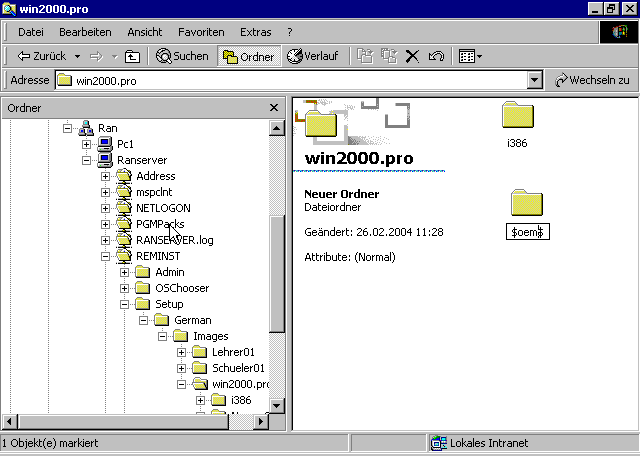The image size is (640, 456).
Task: Open the Datei menu
Action: pos(31,32)
